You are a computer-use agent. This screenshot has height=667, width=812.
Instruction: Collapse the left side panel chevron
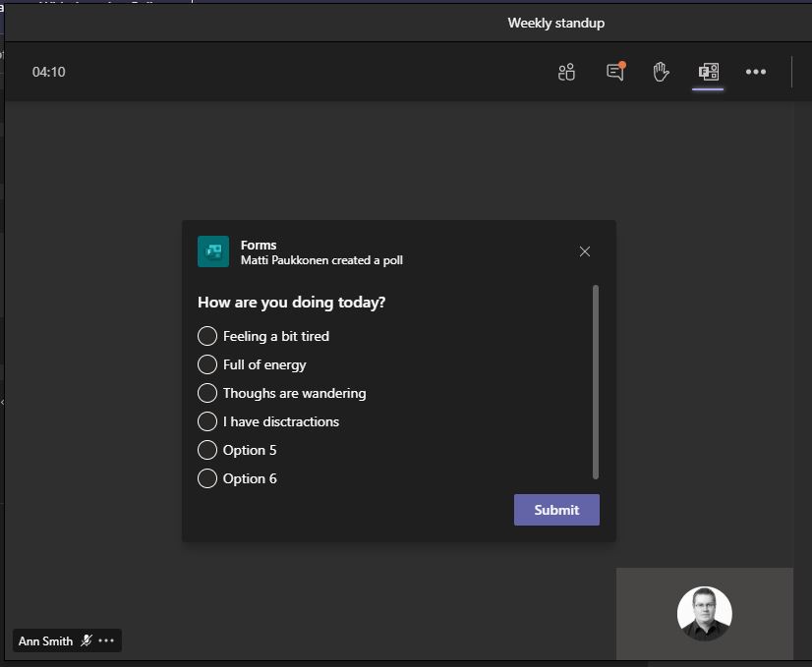click(3, 402)
